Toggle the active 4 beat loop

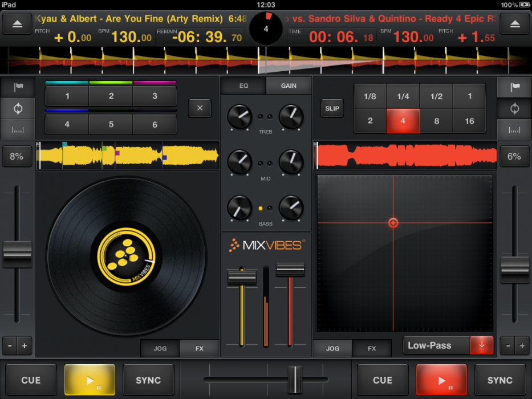click(x=403, y=121)
